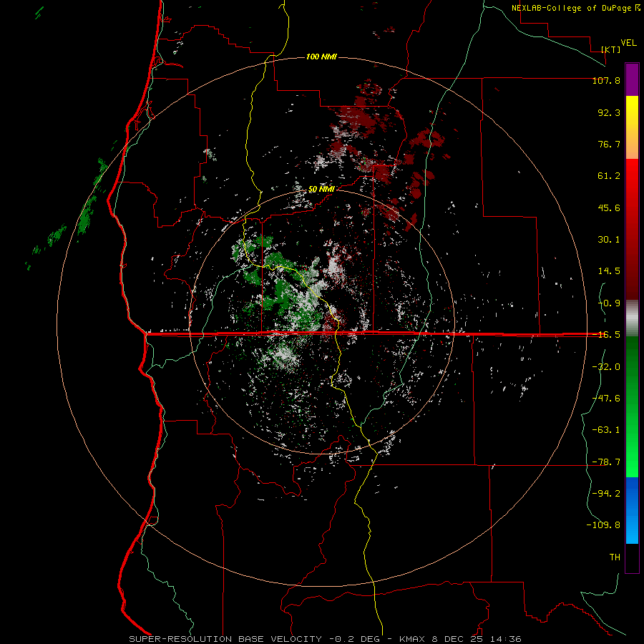Click the [KT] units label
Image resolution: width=644 pixels, height=644 pixels.
pyautogui.click(x=611, y=49)
